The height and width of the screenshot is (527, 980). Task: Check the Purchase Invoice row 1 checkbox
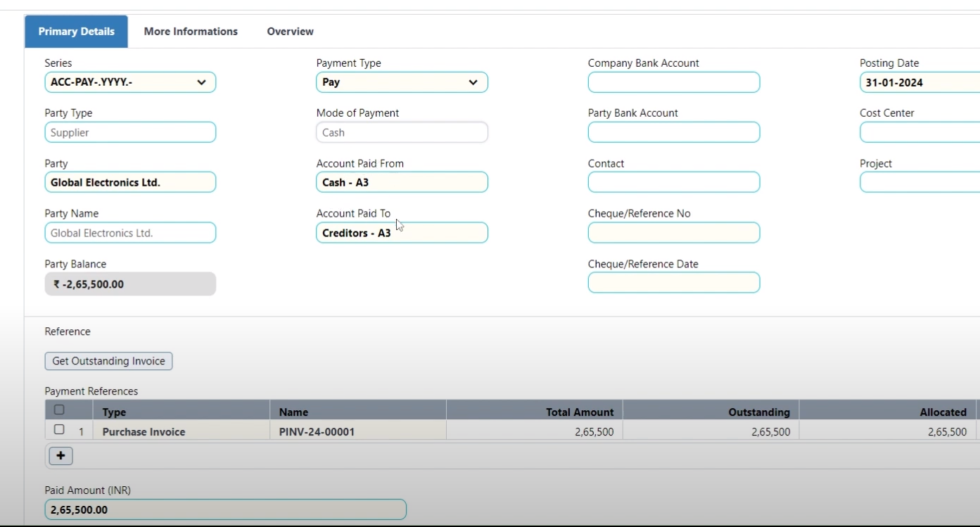[59, 429]
